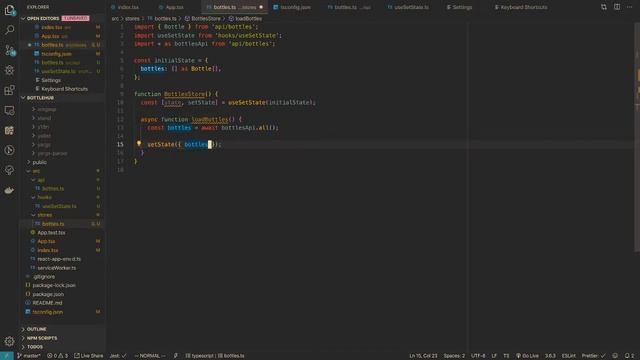The height and width of the screenshot is (360, 640).
Task: Open the editor More Actions ellipsis
Action: pos(629,7)
